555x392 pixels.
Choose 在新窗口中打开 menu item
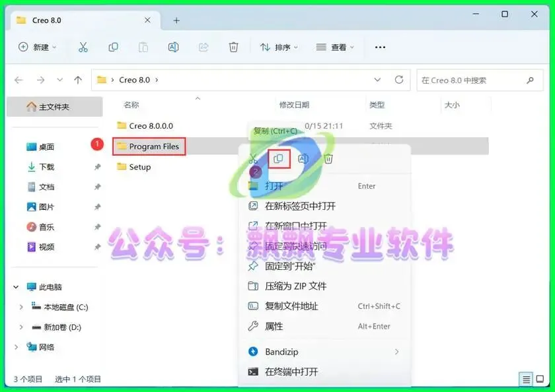[324, 226]
